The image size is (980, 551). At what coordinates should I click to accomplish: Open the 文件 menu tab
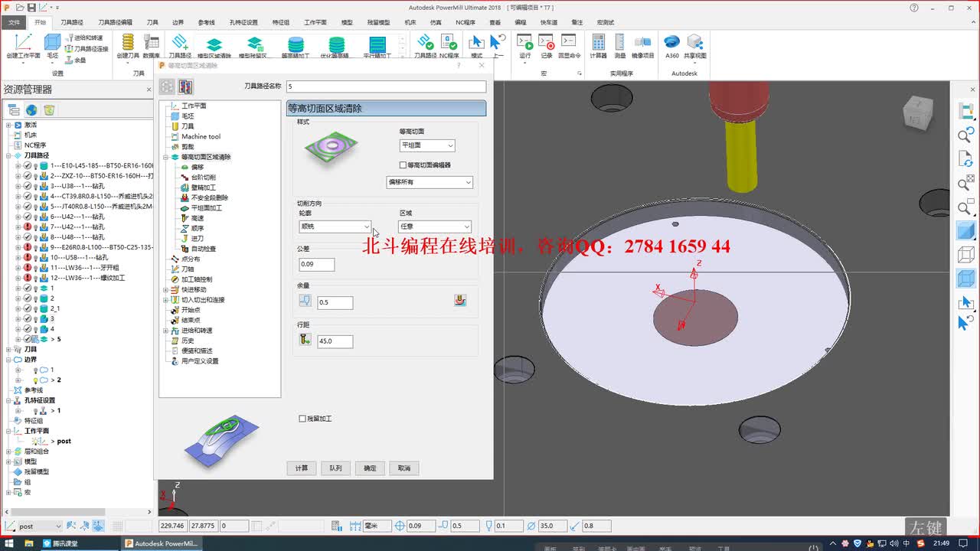pyautogui.click(x=14, y=22)
